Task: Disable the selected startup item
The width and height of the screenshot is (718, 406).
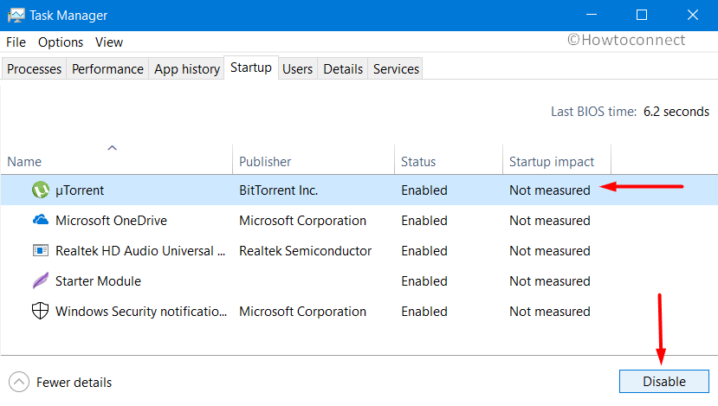Action: 664,381
